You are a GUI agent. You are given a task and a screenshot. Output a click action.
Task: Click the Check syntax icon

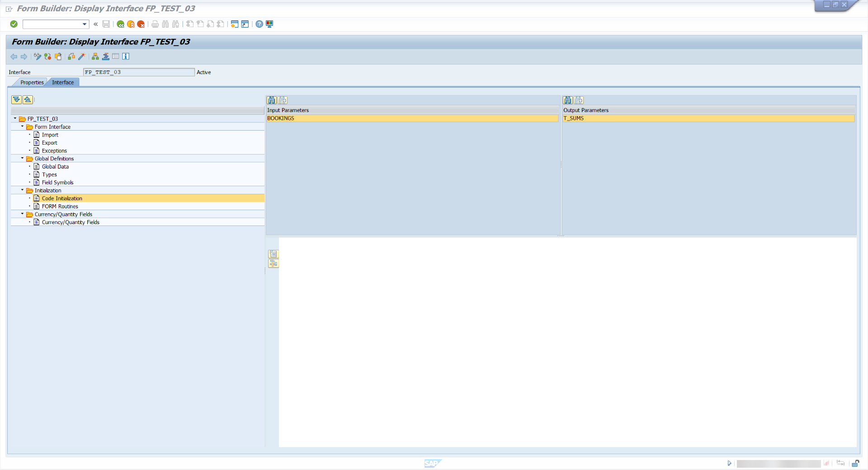[71, 56]
